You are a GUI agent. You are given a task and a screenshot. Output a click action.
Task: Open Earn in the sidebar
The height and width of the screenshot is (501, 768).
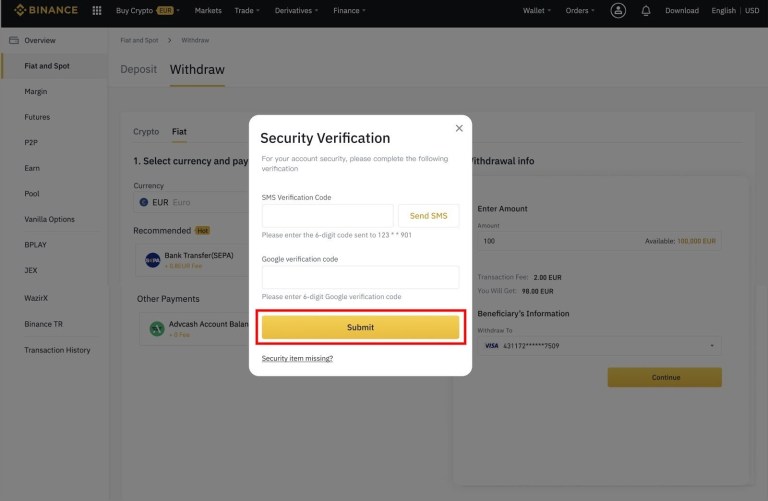tap(32, 168)
